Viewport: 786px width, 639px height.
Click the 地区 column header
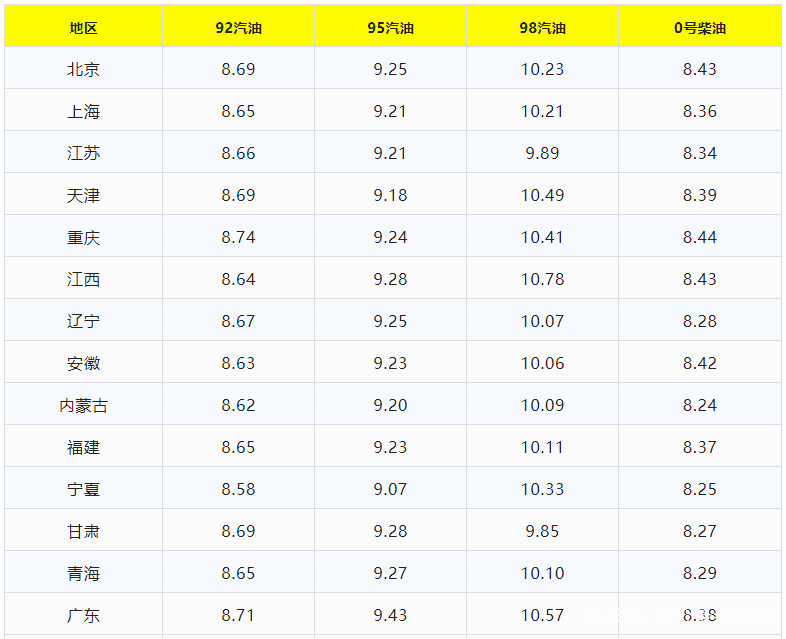coord(83,28)
